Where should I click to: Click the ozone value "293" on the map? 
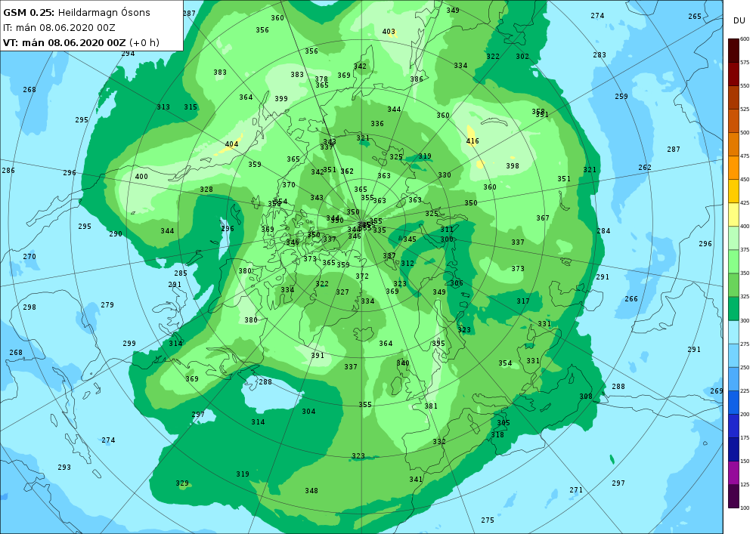pos(64,467)
